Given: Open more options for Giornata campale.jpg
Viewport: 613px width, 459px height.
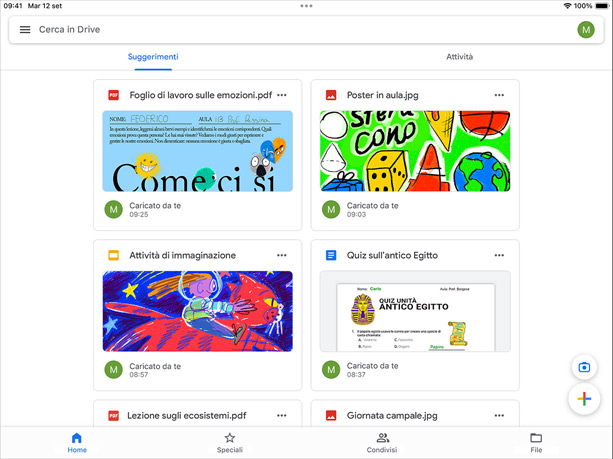Looking at the screenshot, I should click(x=499, y=415).
